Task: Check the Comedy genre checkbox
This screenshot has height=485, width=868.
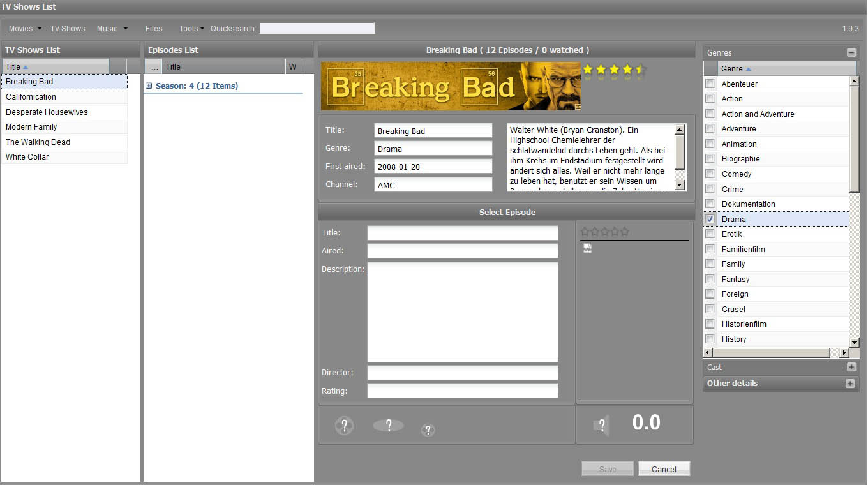Action: click(710, 174)
